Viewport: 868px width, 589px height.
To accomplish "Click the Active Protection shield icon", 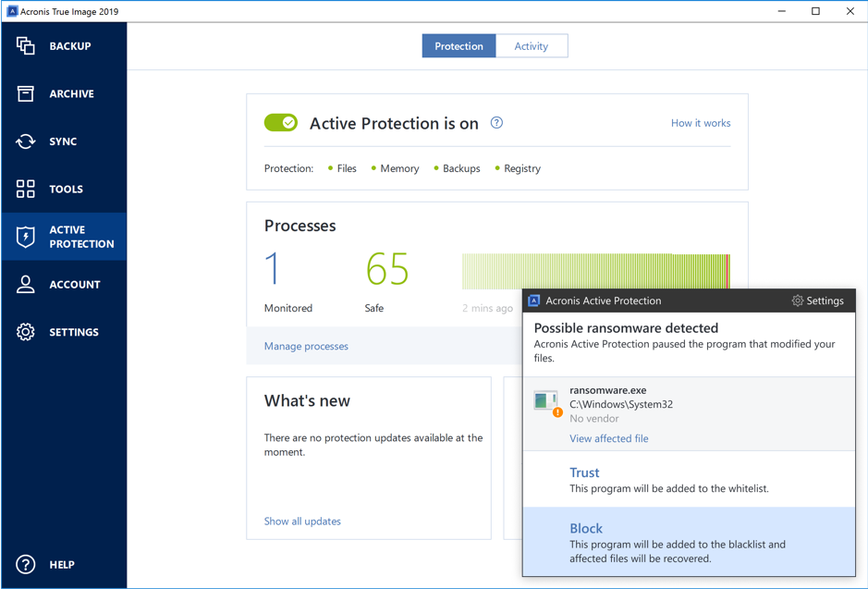I will [x=26, y=237].
